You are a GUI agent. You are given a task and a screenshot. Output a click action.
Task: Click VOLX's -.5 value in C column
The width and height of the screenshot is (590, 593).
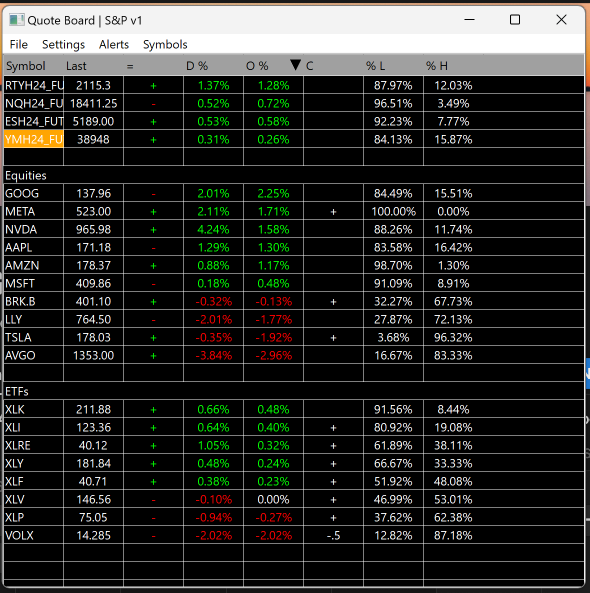(x=333, y=535)
